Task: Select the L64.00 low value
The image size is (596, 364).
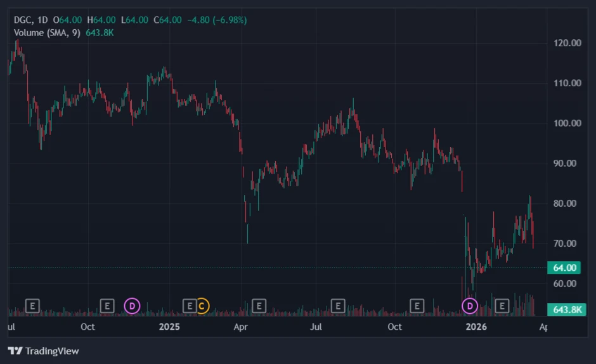Action: tap(134, 20)
